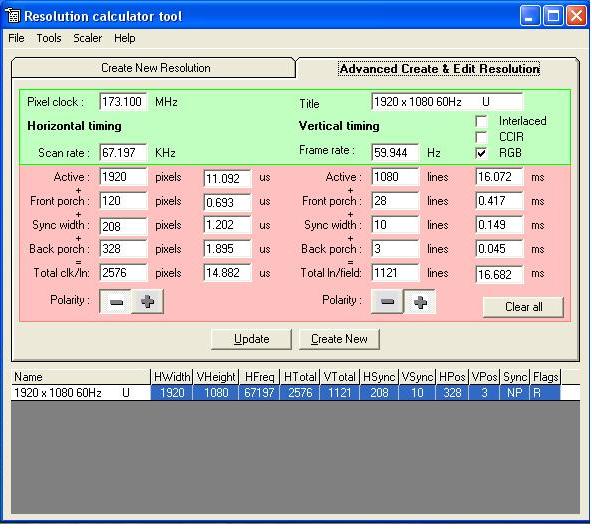Image resolution: width=592 pixels, height=529 pixels.
Task: Click the vertical polarity plus button
Action: (x=420, y=302)
